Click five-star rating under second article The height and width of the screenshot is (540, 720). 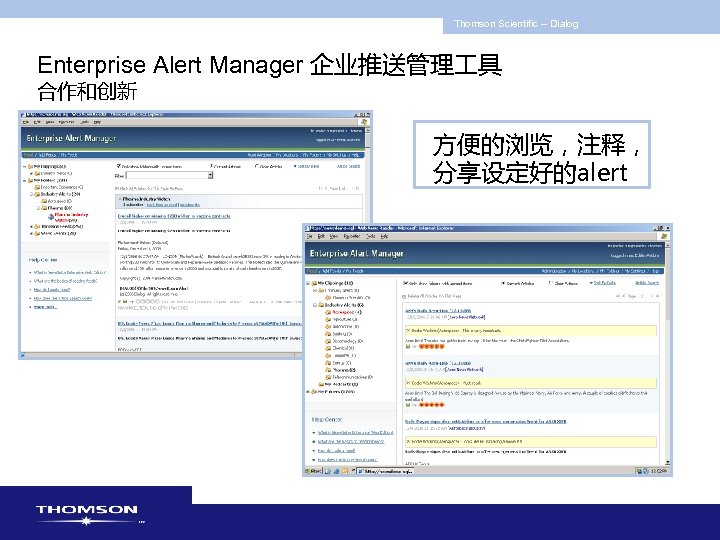(x=432, y=405)
